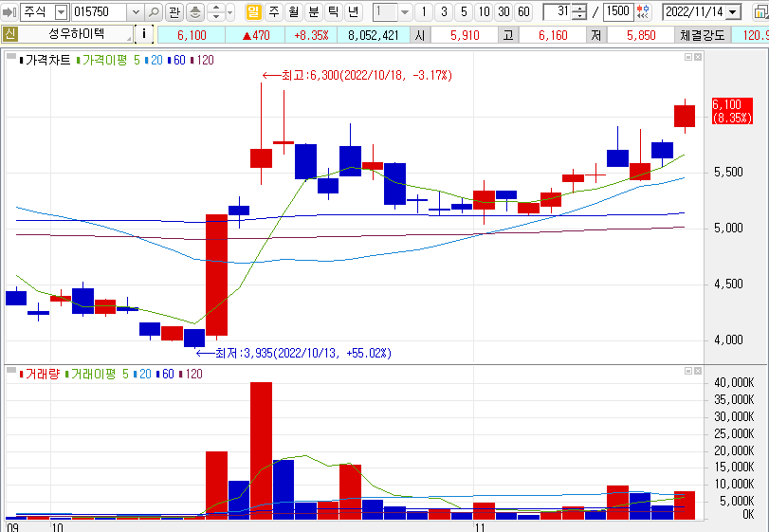Click the light-blue 20 price MA legend
This screenshot has width=769, height=532.
[154, 61]
